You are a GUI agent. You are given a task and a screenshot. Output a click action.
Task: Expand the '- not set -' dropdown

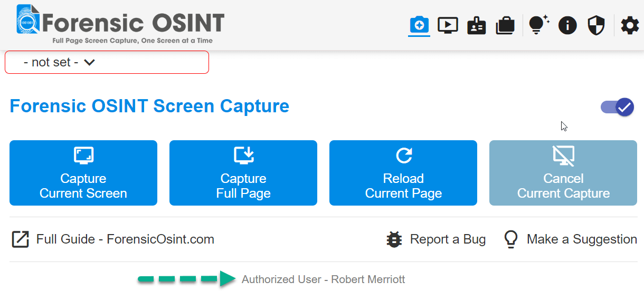click(107, 62)
